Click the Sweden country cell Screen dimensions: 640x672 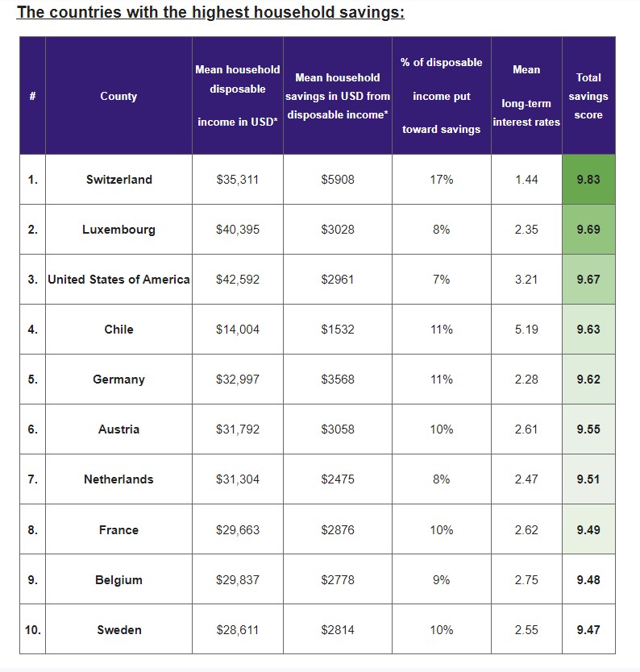[118, 630]
